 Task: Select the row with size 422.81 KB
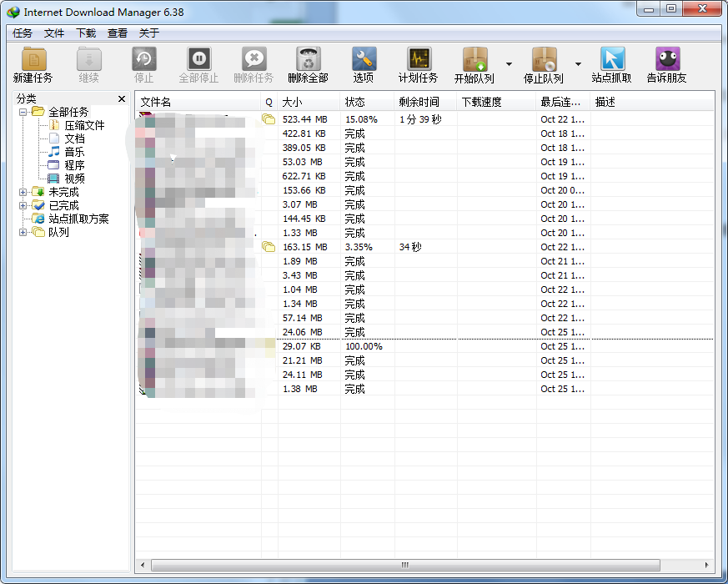(x=424, y=133)
